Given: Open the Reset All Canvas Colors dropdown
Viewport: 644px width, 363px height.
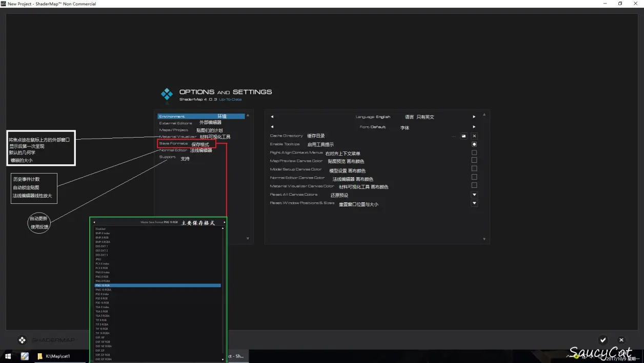Looking at the screenshot, I should [474, 195].
